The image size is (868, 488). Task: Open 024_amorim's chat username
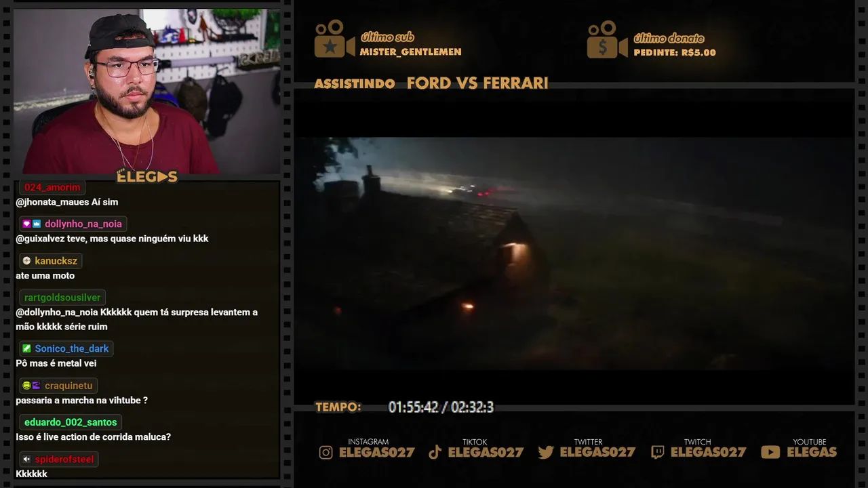coord(52,188)
